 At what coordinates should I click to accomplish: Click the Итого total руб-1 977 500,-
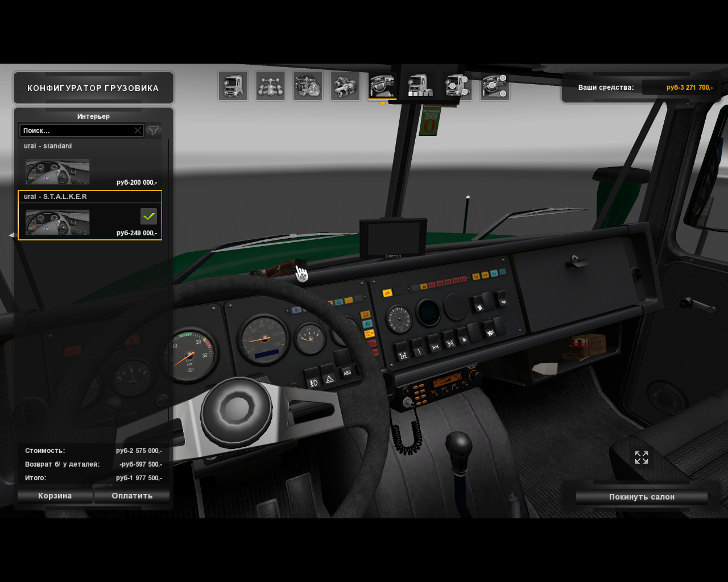139,478
